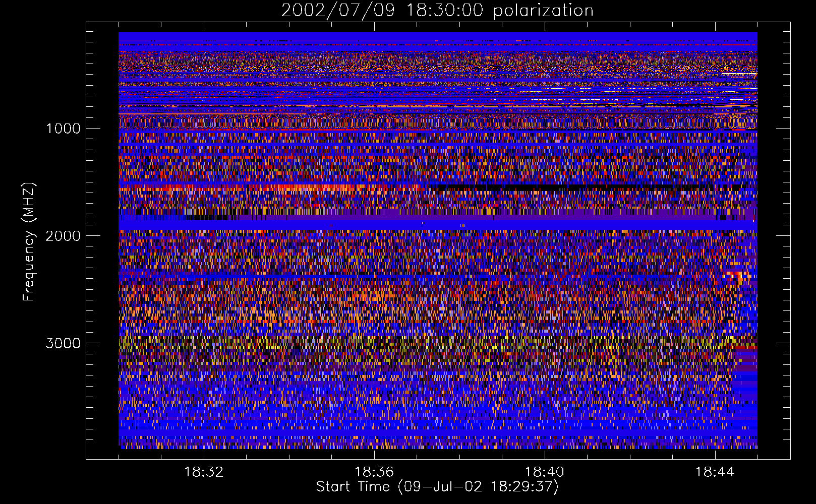Click the orange-red emission band near 1500 MHz
816x504 pixels.
(270, 187)
